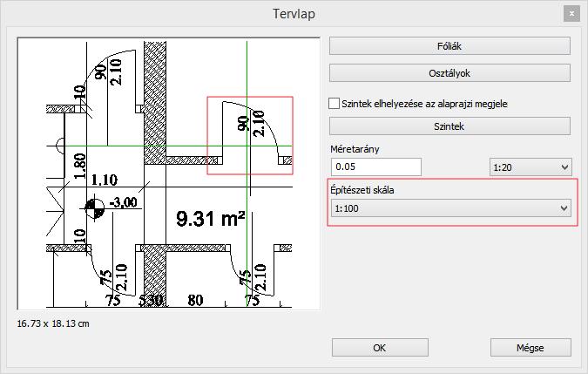Enable Szintek elhelyezése az alaprajzi megjele checkbox
The image size is (588, 374).
[x=334, y=104]
